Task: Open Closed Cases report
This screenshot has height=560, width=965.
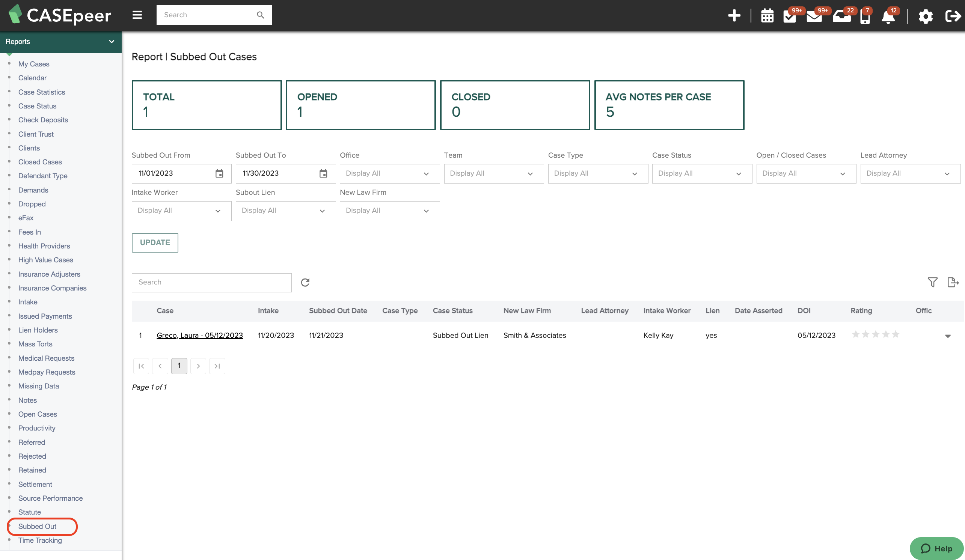Action: pyautogui.click(x=40, y=162)
